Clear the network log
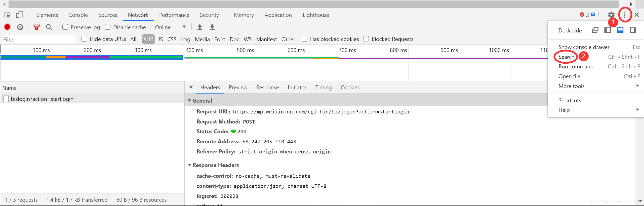Image resolution: width=644 pixels, height=206 pixels. (x=20, y=27)
